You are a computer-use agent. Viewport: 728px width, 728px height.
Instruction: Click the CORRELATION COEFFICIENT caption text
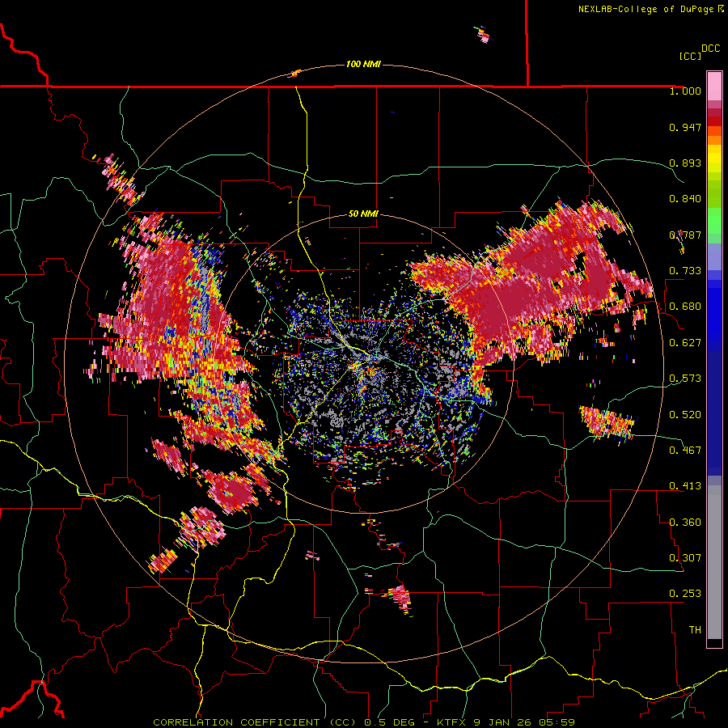(236, 722)
